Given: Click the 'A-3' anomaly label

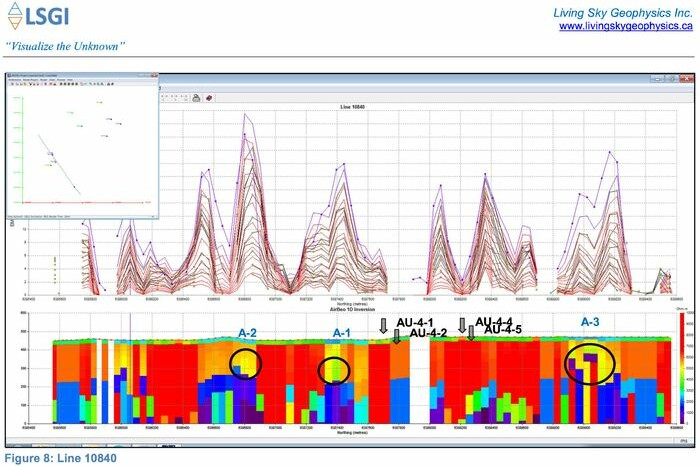Looking at the screenshot, I should 590,322.
